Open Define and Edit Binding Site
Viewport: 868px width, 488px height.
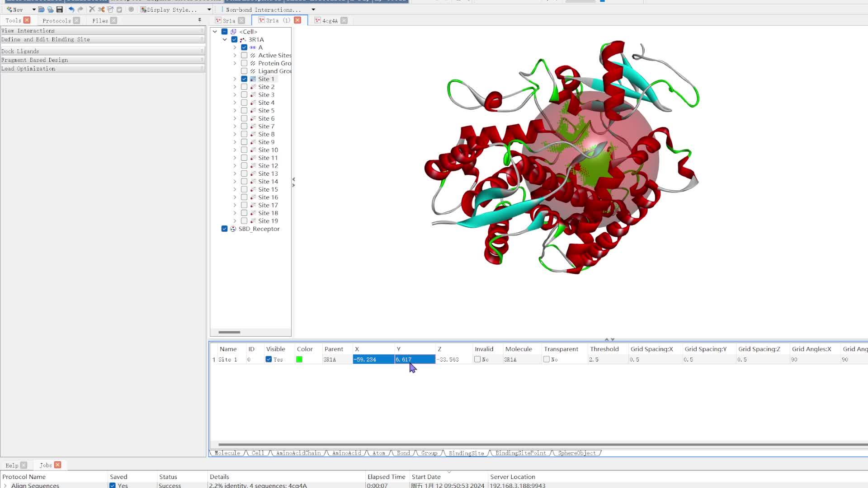pos(45,39)
